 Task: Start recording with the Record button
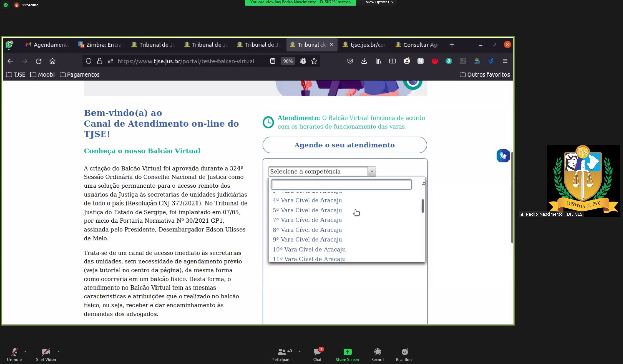tap(377, 352)
